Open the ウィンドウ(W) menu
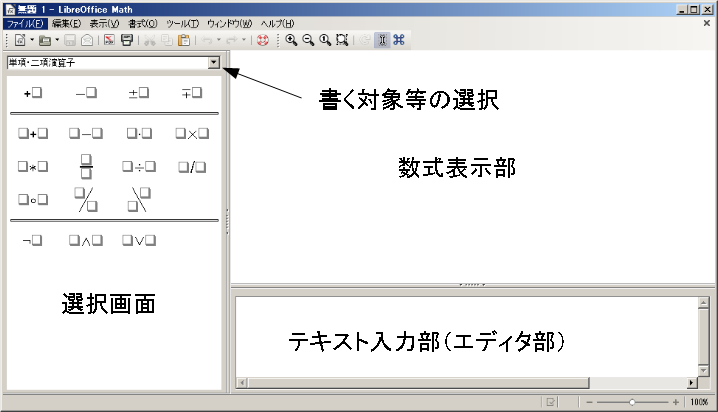Image resolution: width=718 pixels, height=412 pixels. click(x=229, y=23)
